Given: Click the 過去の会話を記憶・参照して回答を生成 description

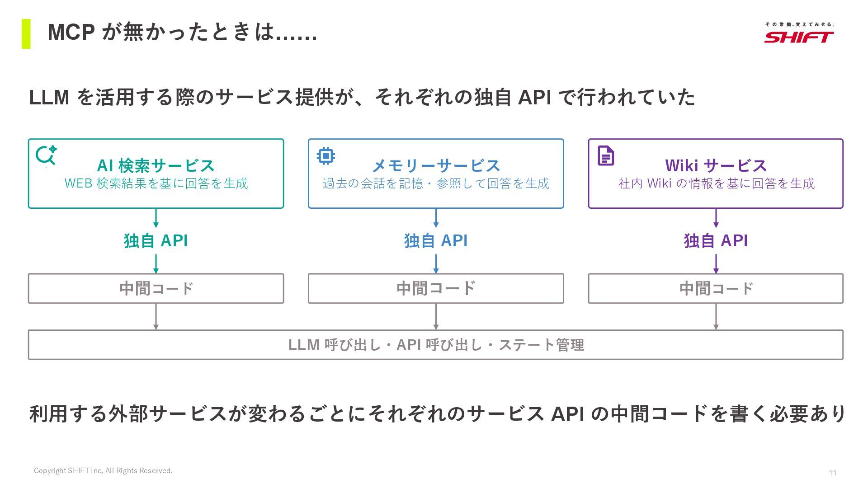Looking at the screenshot, I should tap(436, 183).
